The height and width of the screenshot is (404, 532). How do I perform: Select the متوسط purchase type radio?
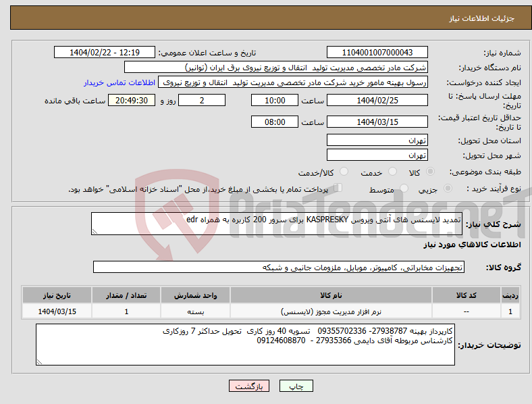point(404,188)
